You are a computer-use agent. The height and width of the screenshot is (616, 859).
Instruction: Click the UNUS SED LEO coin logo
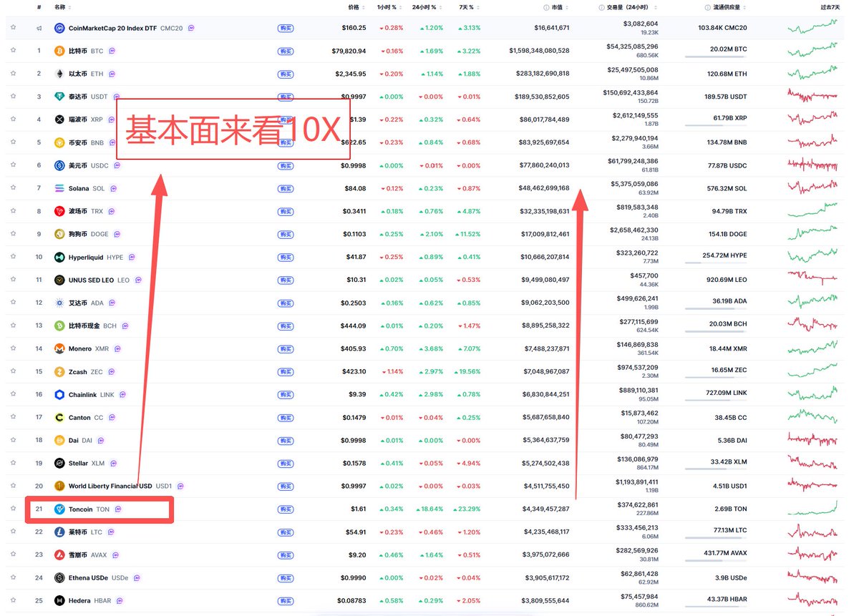pos(60,280)
